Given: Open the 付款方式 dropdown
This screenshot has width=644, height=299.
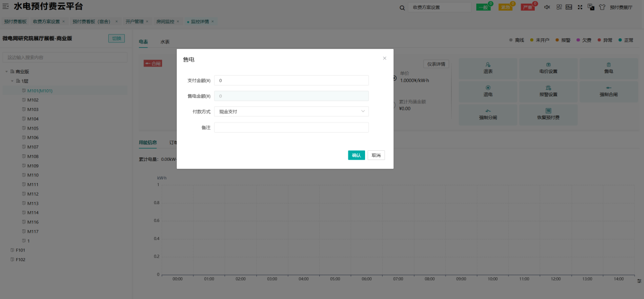Looking at the screenshot, I should 291,111.
